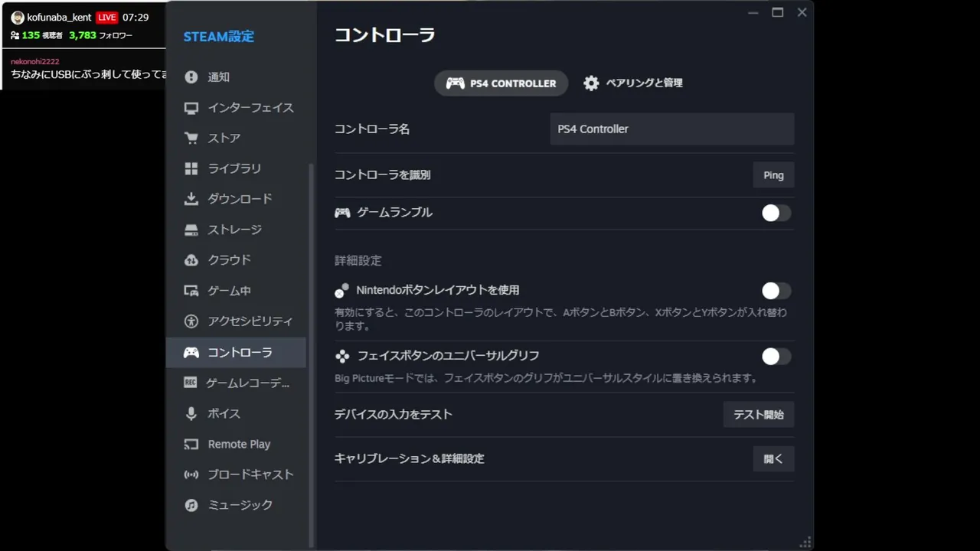980x551 pixels.
Task: Open the ペアリングと管理 tab
Action: pyautogui.click(x=632, y=83)
